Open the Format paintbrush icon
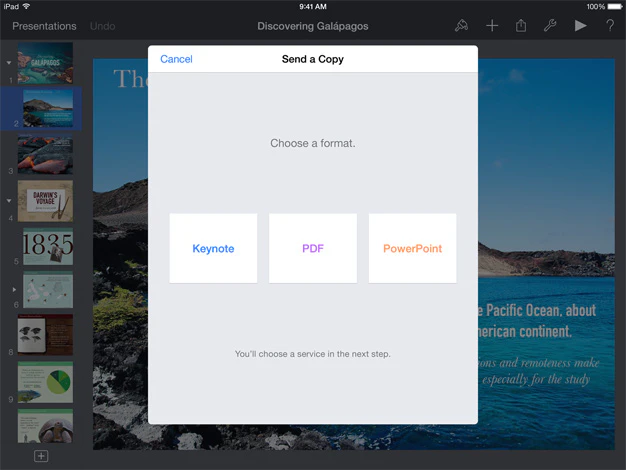 coord(461,26)
